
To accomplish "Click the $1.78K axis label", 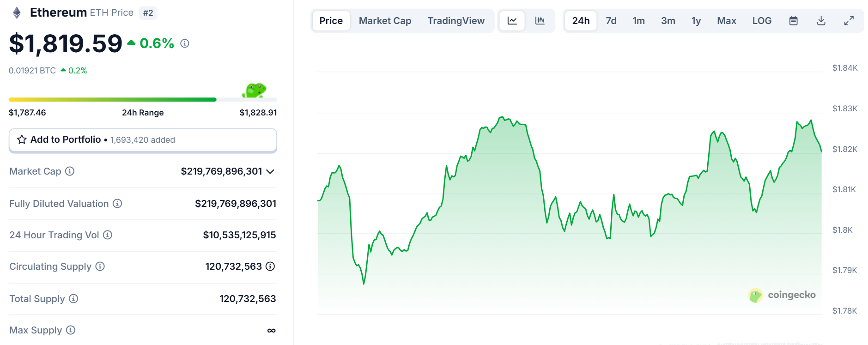I will [x=844, y=311].
